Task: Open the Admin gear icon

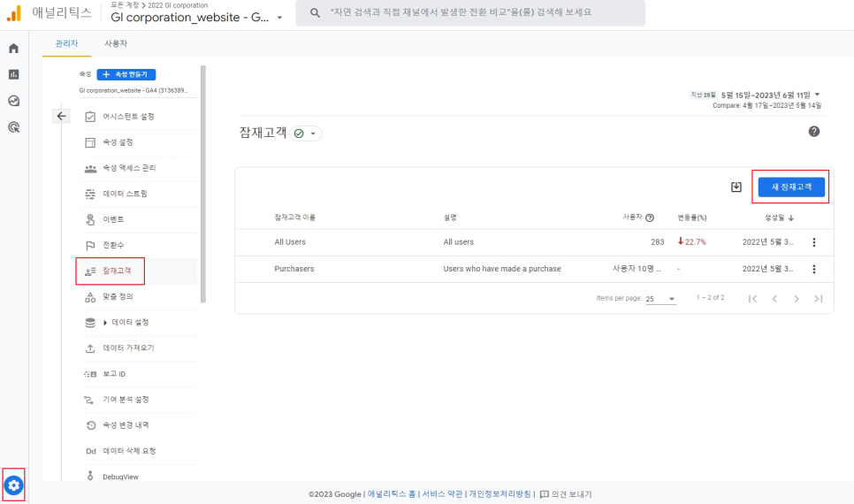Action: click(x=13, y=485)
